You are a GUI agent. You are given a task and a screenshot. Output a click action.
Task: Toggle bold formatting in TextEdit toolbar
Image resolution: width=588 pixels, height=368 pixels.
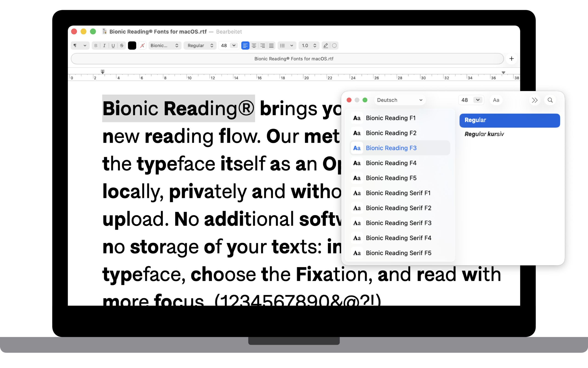(x=96, y=46)
